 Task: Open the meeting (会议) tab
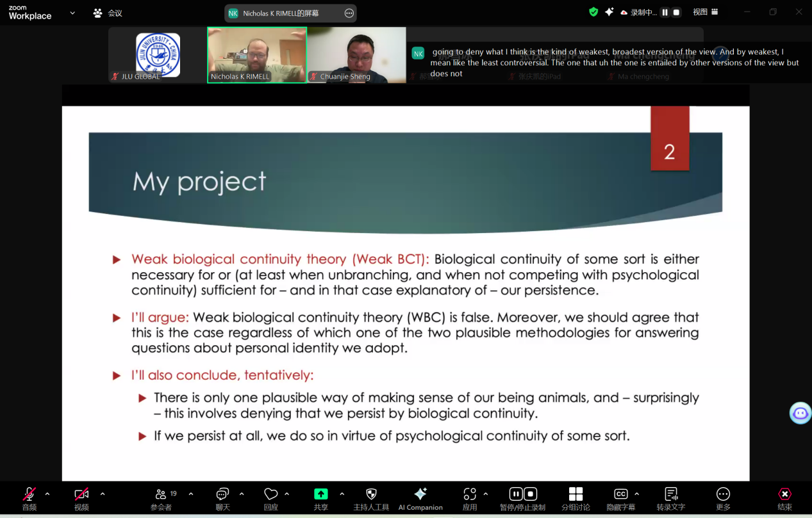108,13
